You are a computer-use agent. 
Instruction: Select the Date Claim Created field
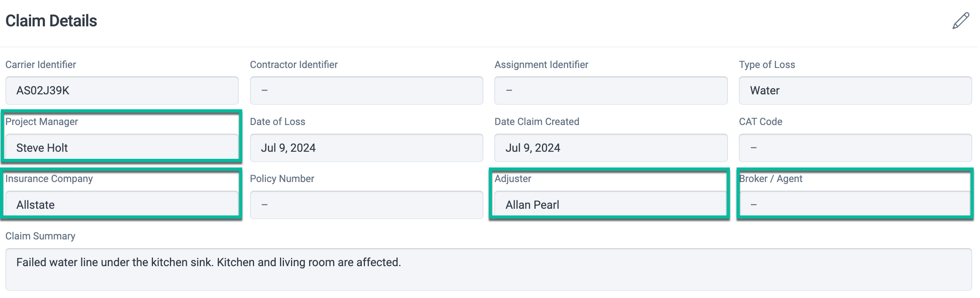[611, 148]
